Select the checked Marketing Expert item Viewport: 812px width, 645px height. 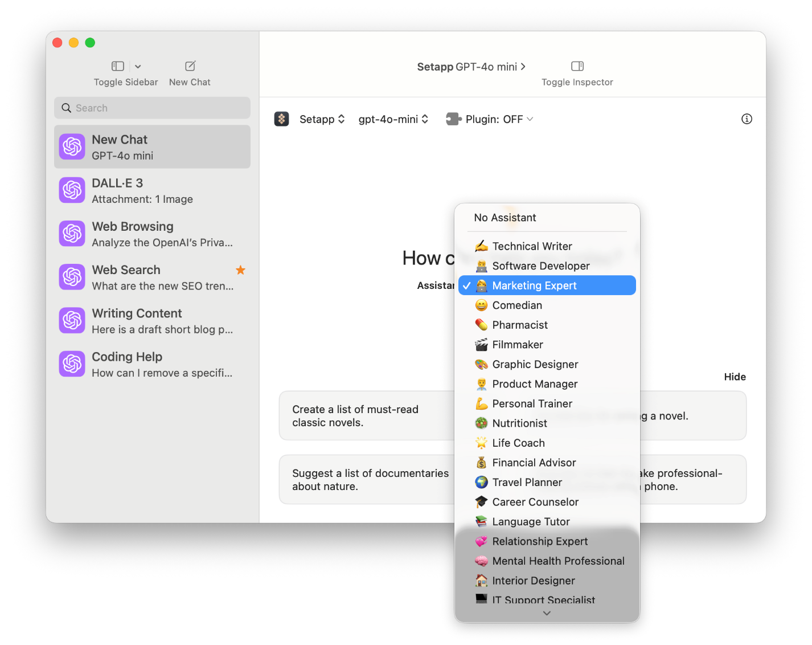coord(547,285)
